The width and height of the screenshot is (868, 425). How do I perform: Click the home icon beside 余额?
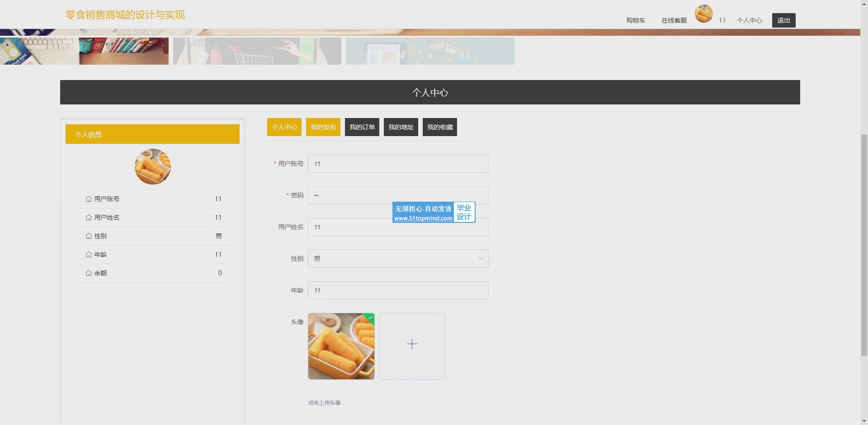[89, 273]
